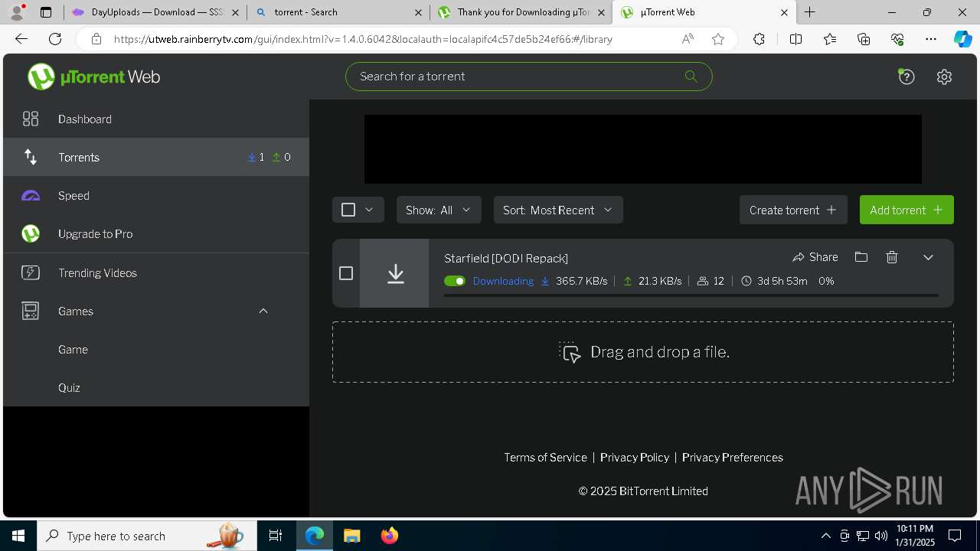Click the Games controller icon in sidebar
The height and width of the screenshot is (551, 980).
point(31,311)
